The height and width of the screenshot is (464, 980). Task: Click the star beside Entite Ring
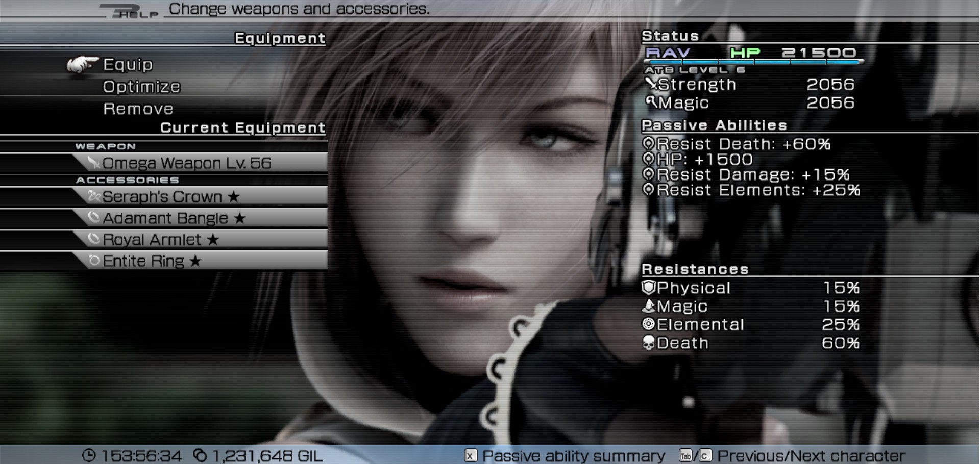tap(195, 261)
